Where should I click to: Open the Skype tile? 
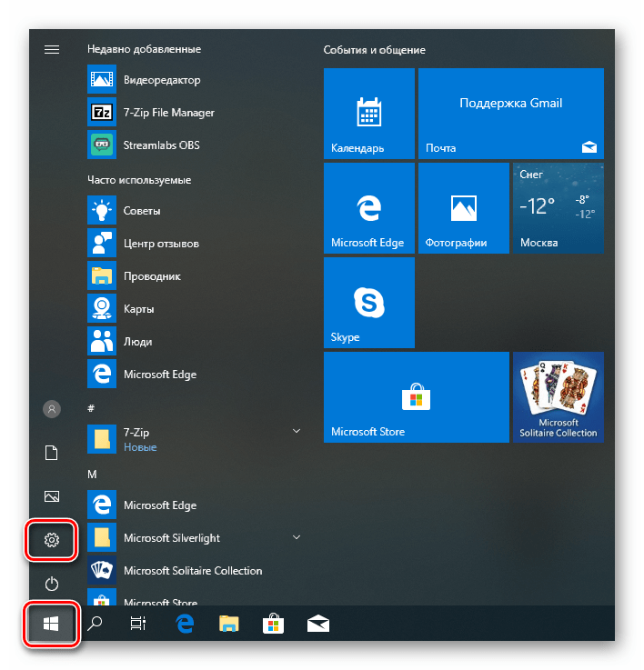369,303
